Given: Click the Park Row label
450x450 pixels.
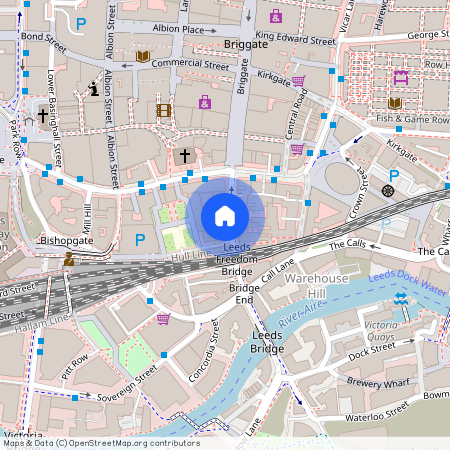Looking at the screenshot, I should 15,139.
